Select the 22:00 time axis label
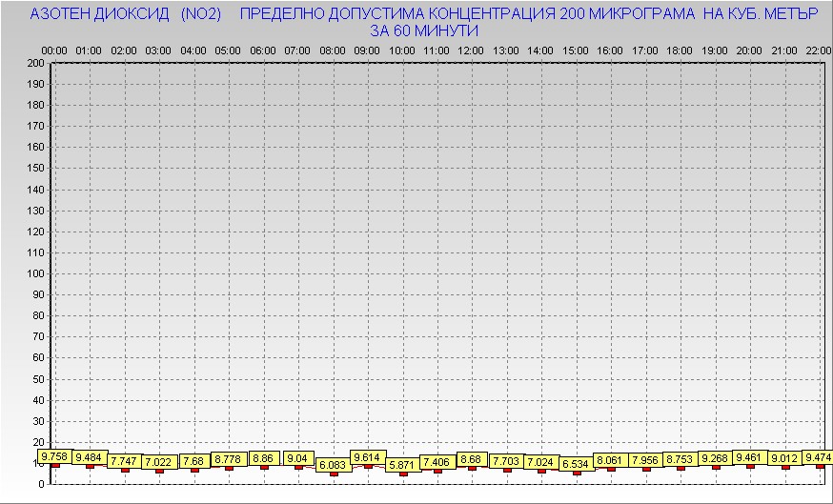The height and width of the screenshot is (504, 833). [x=818, y=50]
